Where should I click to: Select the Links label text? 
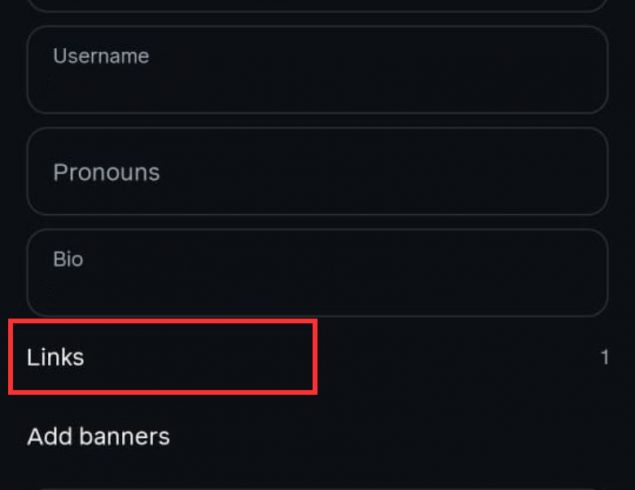55,357
